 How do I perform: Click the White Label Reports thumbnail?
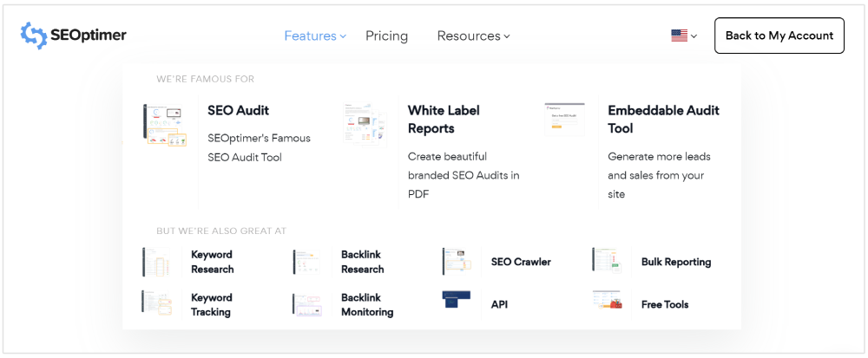tap(365, 125)
